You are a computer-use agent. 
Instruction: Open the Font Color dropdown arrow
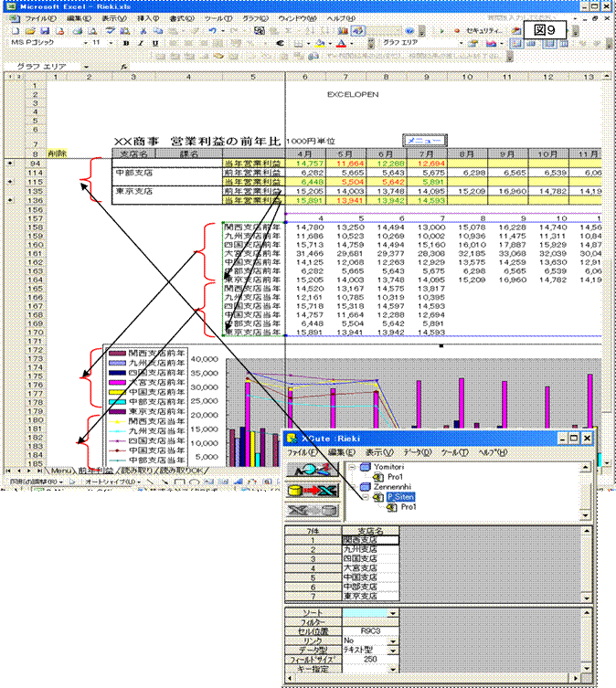pos(351,44)
